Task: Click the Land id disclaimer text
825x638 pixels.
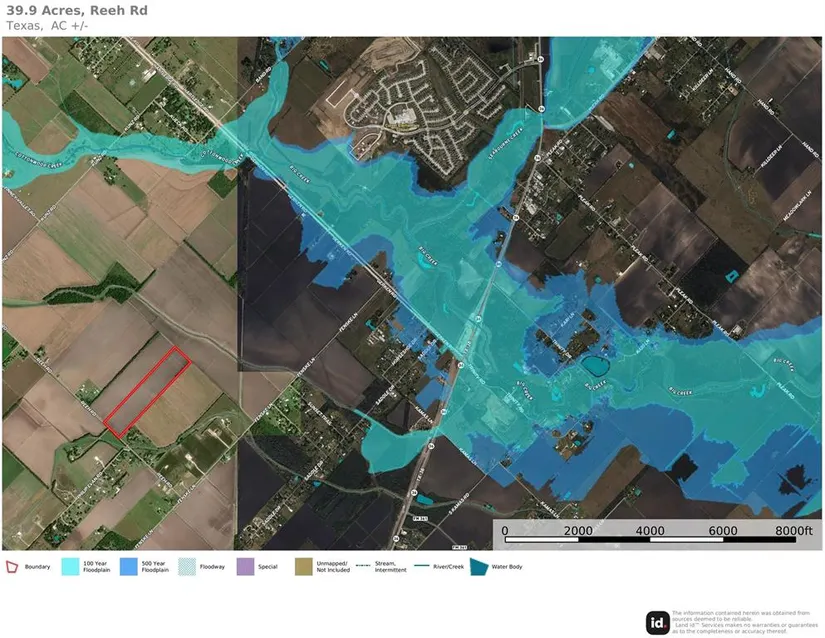Action: 745,621
